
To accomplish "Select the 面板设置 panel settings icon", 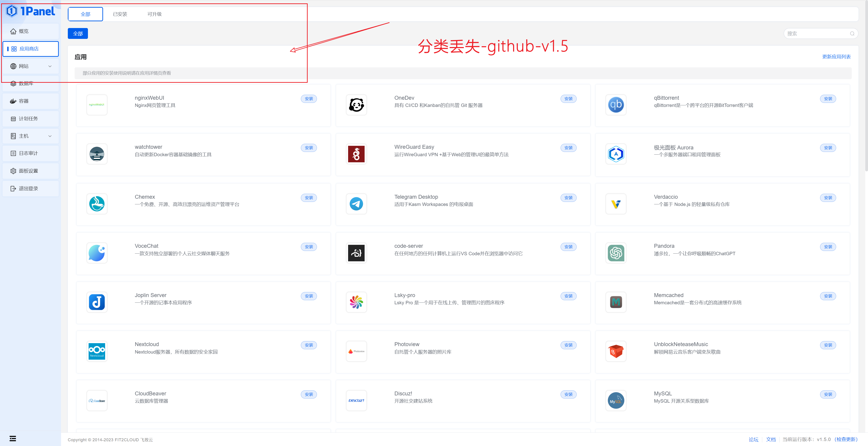I will pos(14,170).
